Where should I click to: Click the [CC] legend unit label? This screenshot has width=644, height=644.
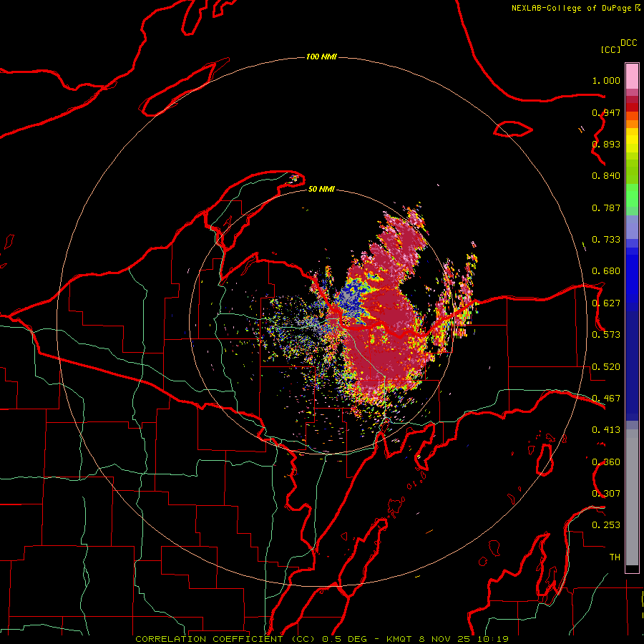click(610, 49)
